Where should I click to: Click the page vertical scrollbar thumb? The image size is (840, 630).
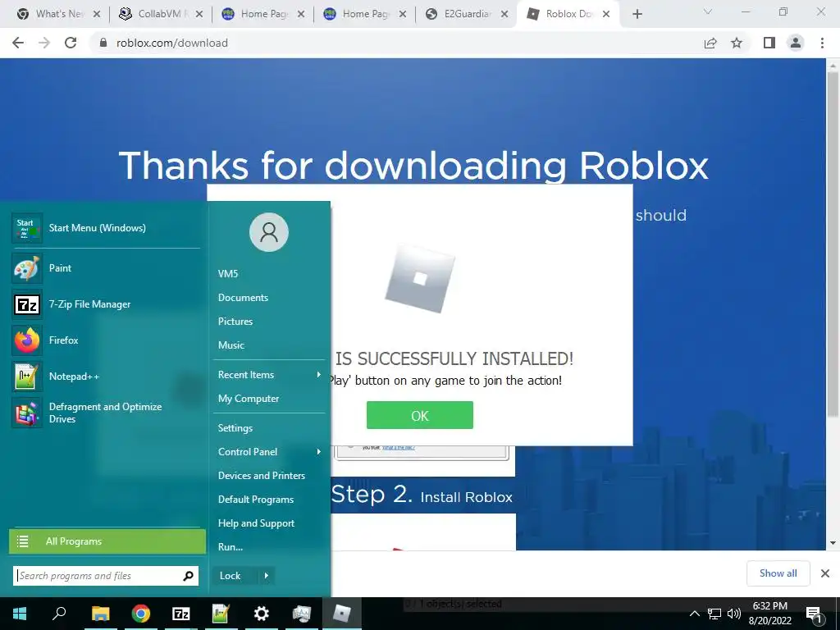point(833,244)
